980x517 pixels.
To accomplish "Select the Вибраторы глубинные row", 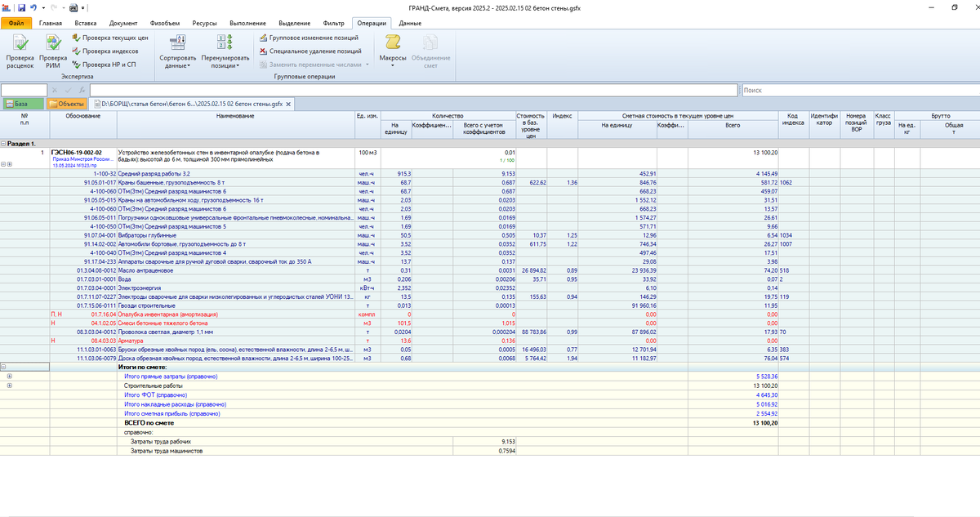I will (x=490, y=234).
